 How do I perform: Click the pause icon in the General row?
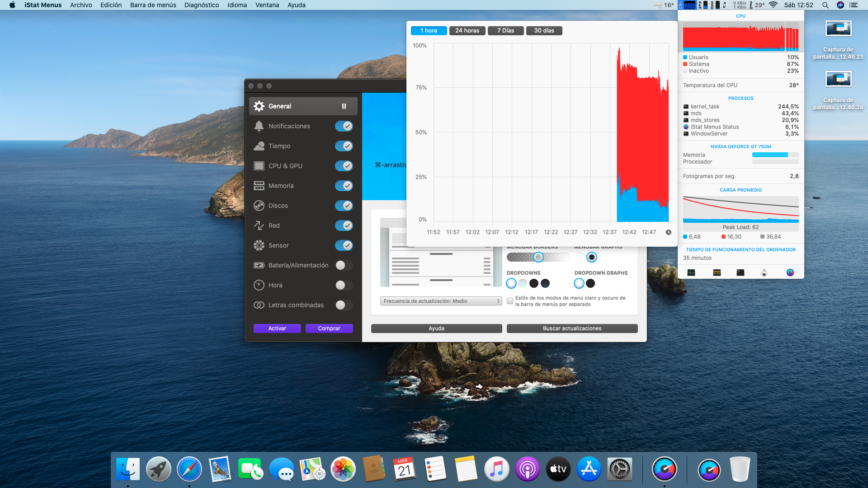tap(344, 106)
